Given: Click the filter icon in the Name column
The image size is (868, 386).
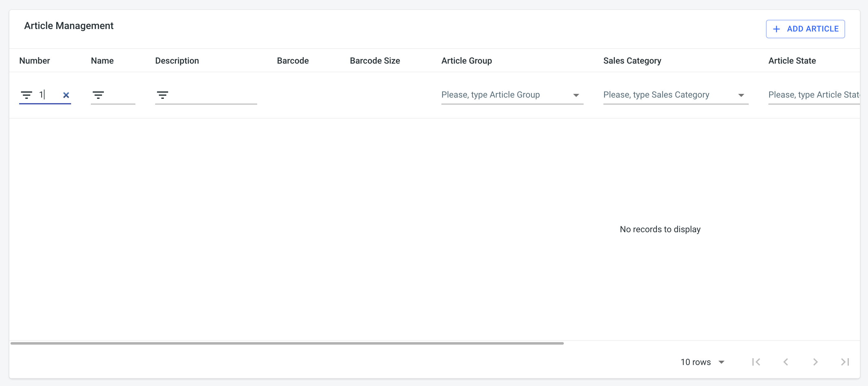Looking at the screenshot, I should (x=98, y=95).
